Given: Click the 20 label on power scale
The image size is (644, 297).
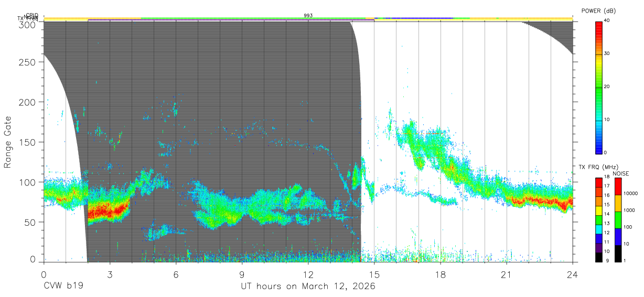Looking at the screenshot, I should click(x=606, y=87).
